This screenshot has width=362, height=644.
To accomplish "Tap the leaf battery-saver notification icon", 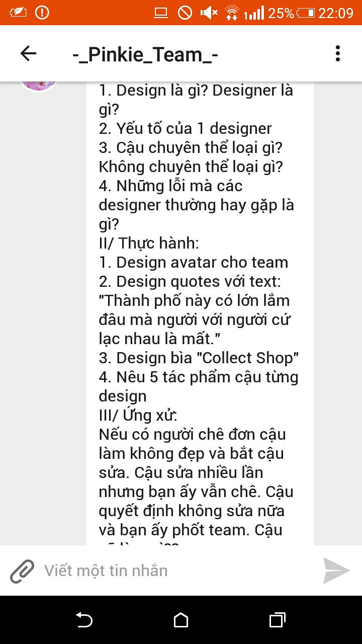I will [18, 12].
